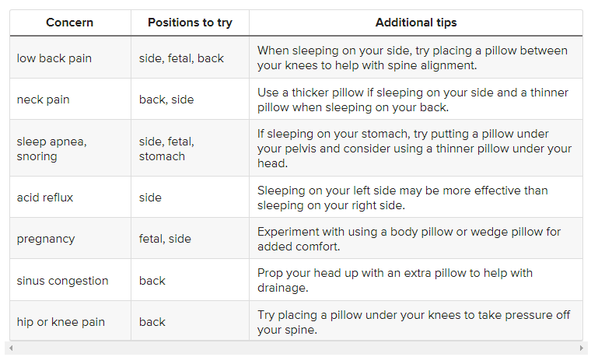Select the "neck pain" concern cell
This screenshot has width=598, height=364.
click(x=44, y=100)
